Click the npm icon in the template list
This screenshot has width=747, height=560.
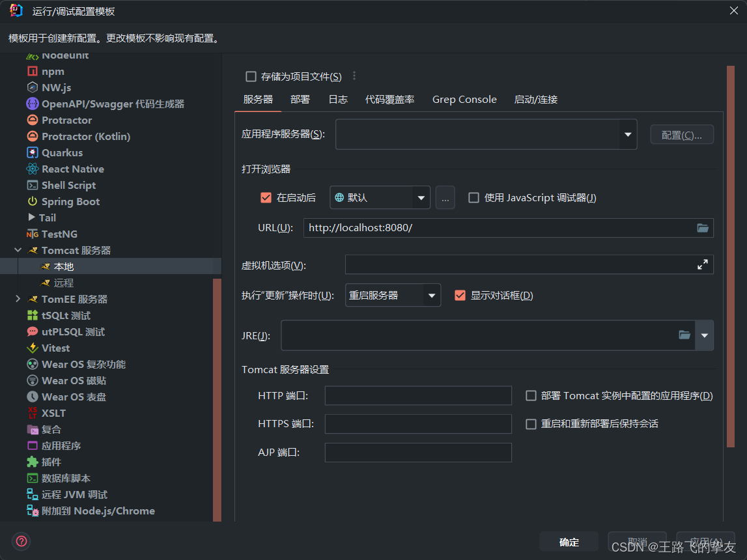tap(33, 72)
